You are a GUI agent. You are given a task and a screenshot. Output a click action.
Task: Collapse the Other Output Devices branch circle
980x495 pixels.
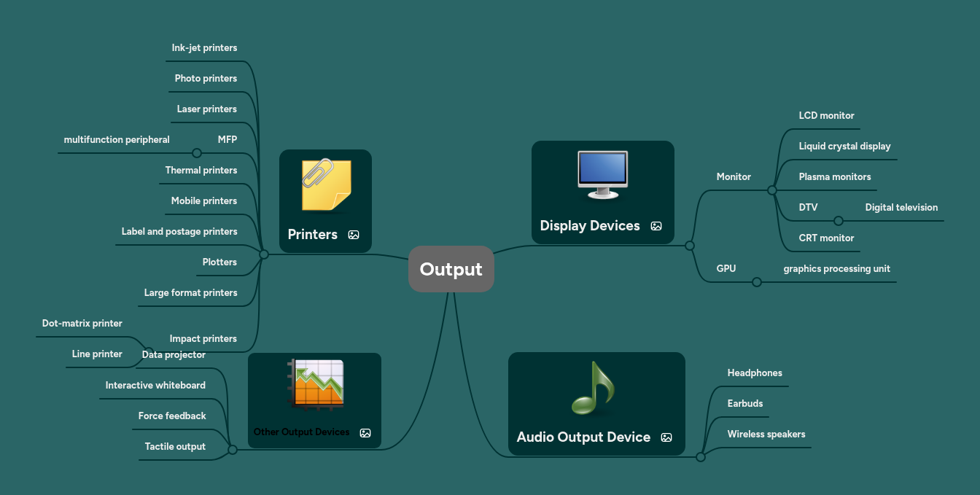(x=233, y=450)
